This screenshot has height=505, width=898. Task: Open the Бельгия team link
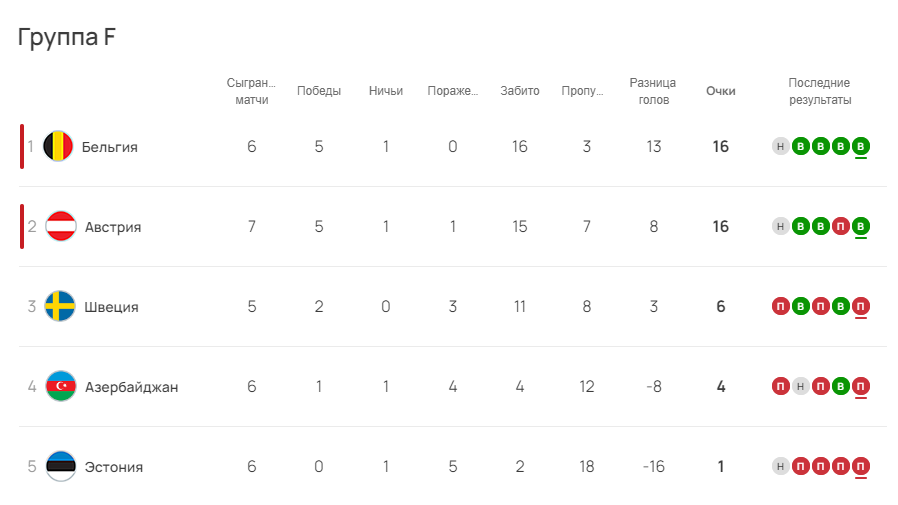pyautogui.click(x=109, y=147)
